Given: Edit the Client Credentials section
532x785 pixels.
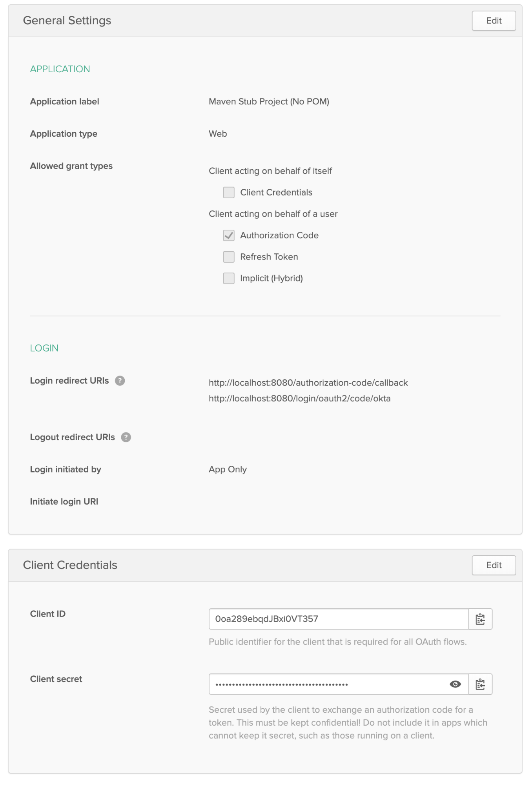Looking at the screenshot, I should click(494, 565).
